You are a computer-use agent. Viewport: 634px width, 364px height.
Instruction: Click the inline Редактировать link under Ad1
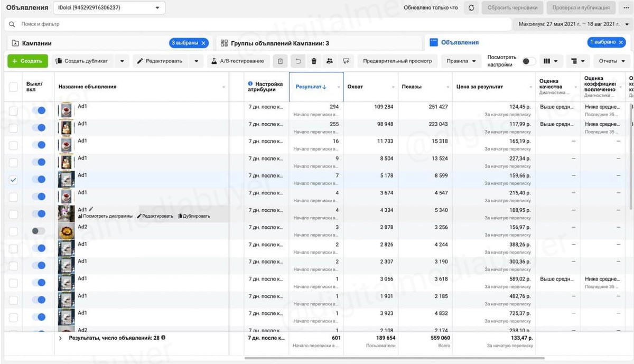pos(155,216)
